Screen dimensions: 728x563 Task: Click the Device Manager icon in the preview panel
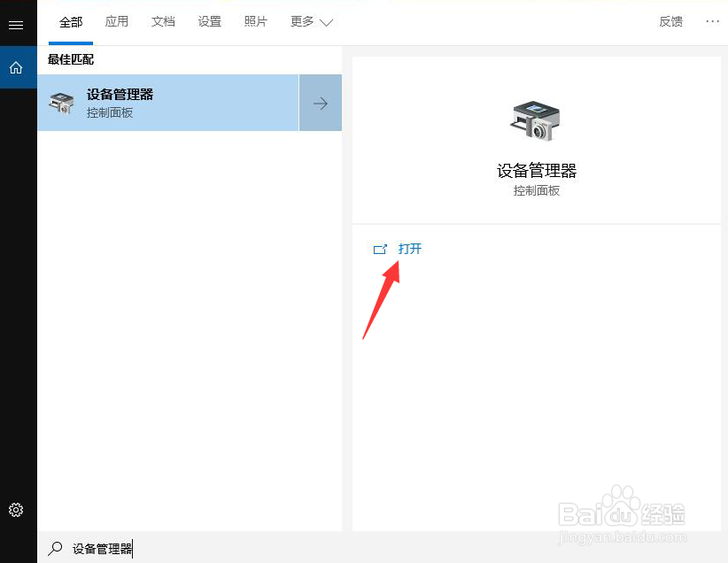tap(535, 120)
